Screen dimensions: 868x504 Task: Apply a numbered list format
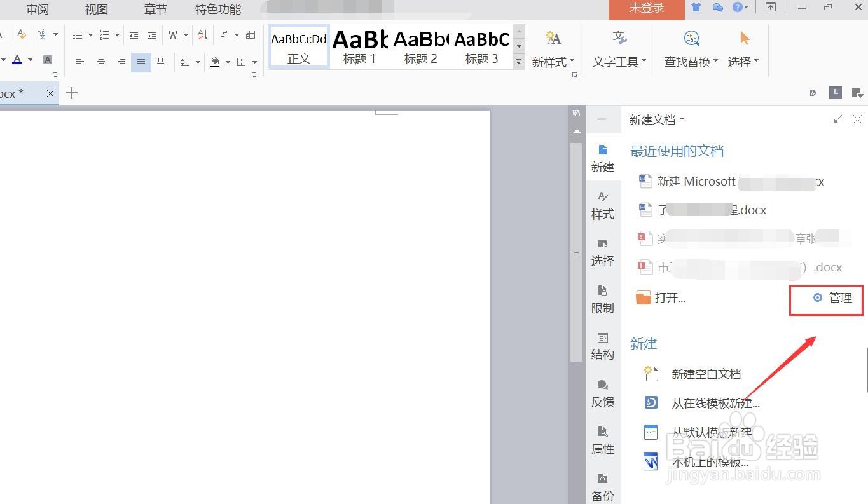(x=104, y=35)
